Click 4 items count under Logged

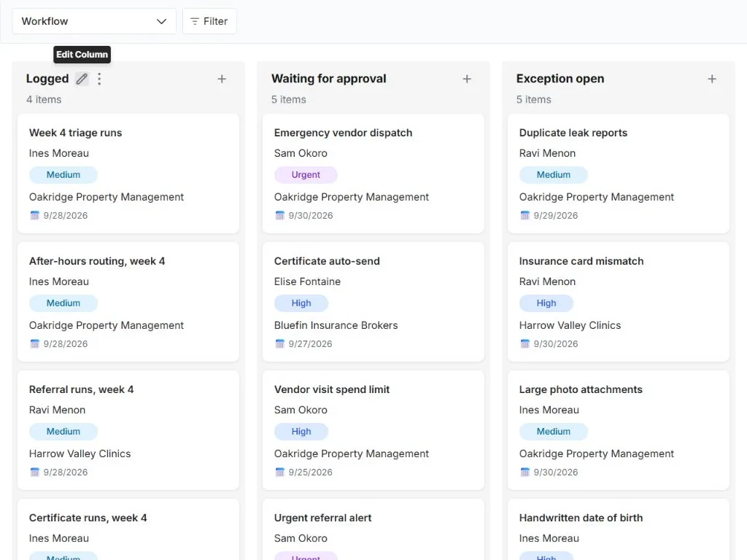click(x=44, y=99)
